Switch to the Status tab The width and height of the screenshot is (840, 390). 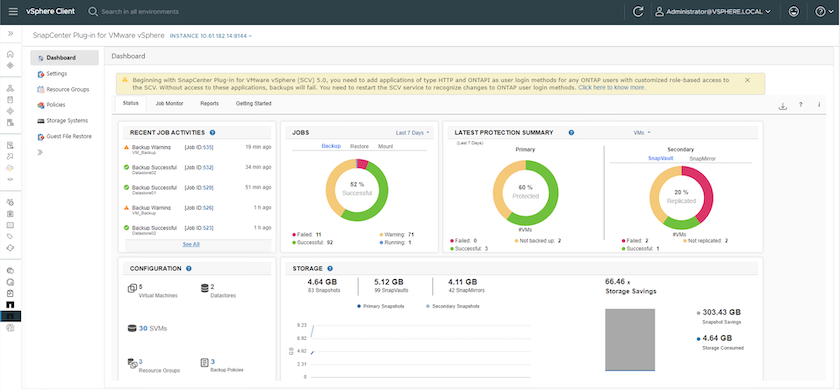click(130, 103)
